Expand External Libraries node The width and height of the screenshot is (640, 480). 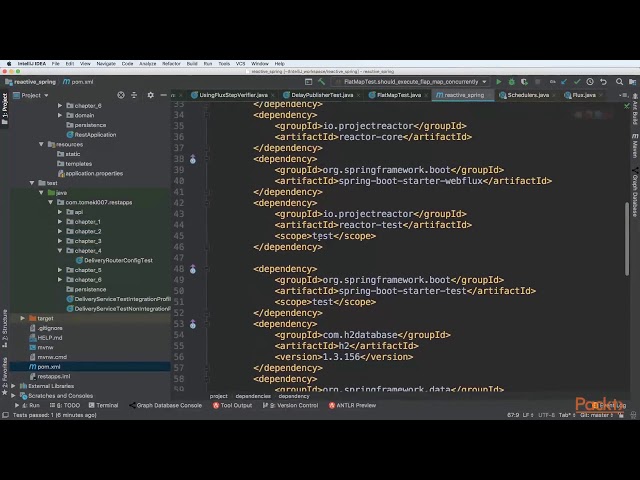[x=13, y=386]
